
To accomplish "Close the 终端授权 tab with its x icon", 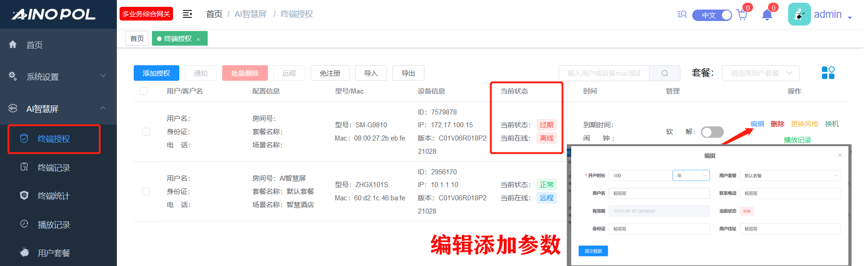I will click(199, 39).
